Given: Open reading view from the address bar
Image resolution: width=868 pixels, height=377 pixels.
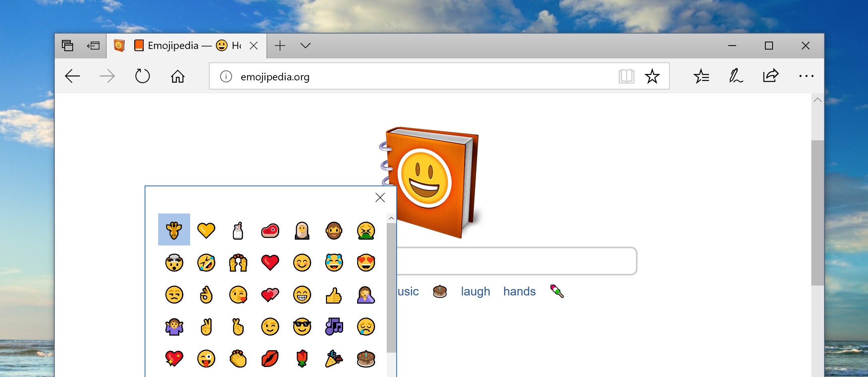Looking at the screenshot, I should [x=626, y=76].
